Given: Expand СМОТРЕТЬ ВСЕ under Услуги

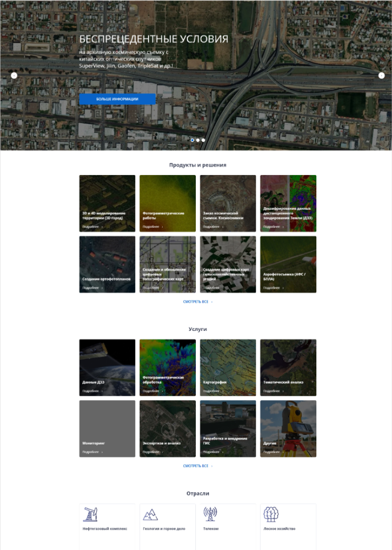Looking at the screenshot, I should 198,466.
